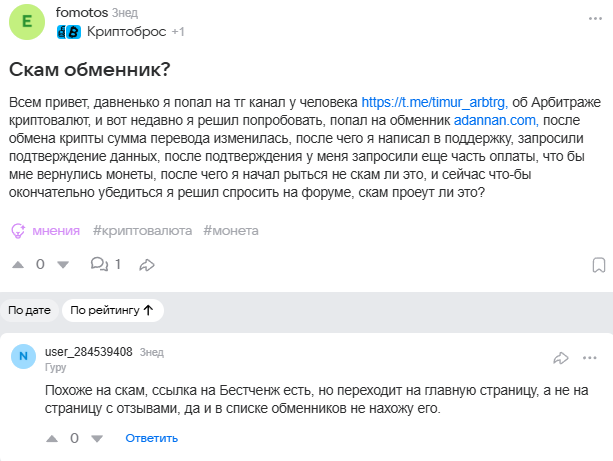Sort comments by date
Screen dimensions: 613x461
(x=30, y=310)
